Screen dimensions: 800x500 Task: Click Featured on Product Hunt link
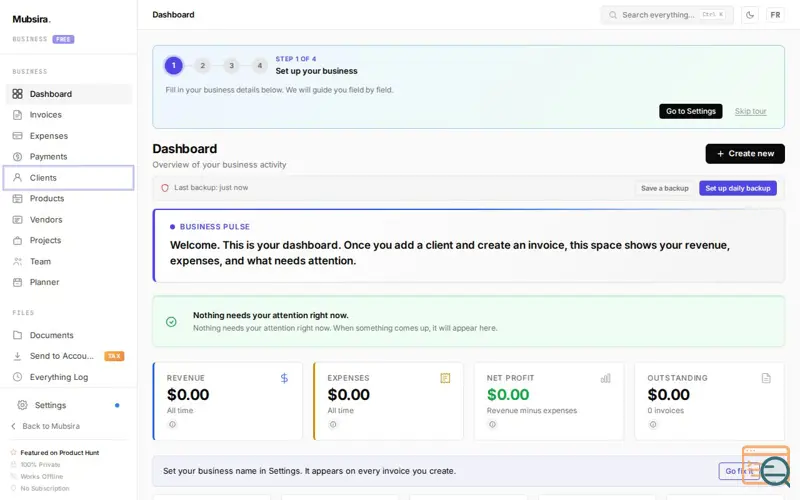60,453
